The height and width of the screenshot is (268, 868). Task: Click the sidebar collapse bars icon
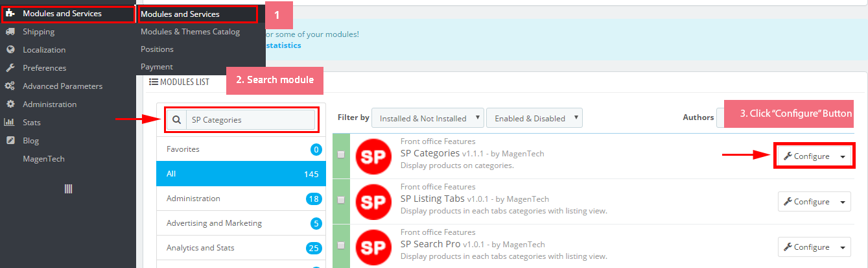pos(68,189)
